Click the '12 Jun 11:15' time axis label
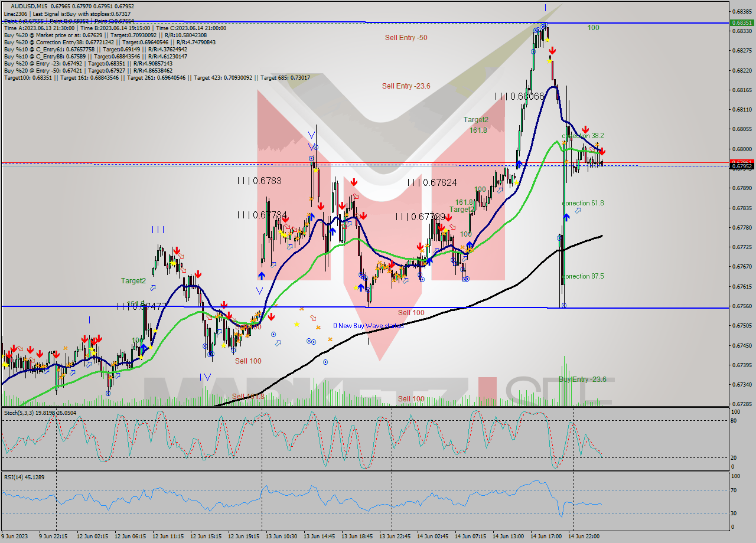This screenshot has width=756, height=543. 168,537
